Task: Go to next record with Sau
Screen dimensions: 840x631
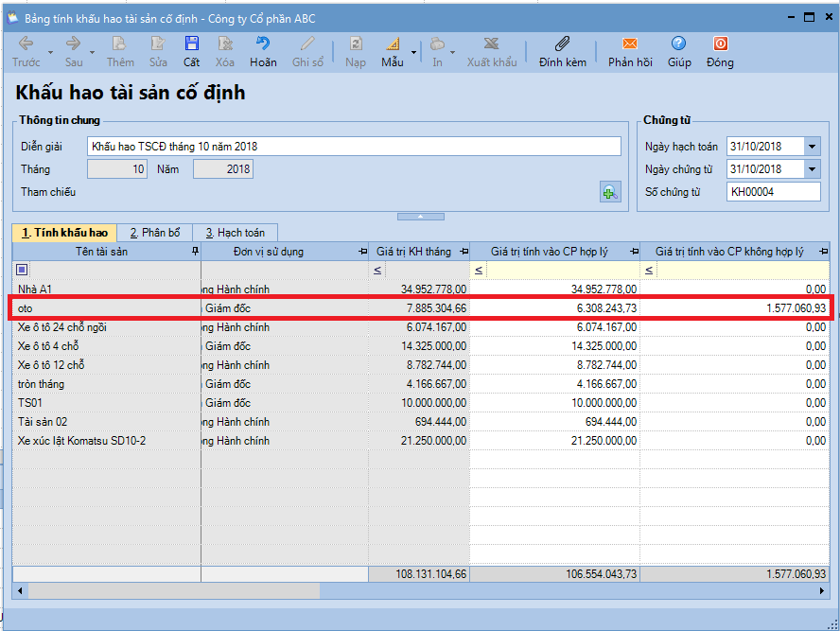Action: [74, 52]
